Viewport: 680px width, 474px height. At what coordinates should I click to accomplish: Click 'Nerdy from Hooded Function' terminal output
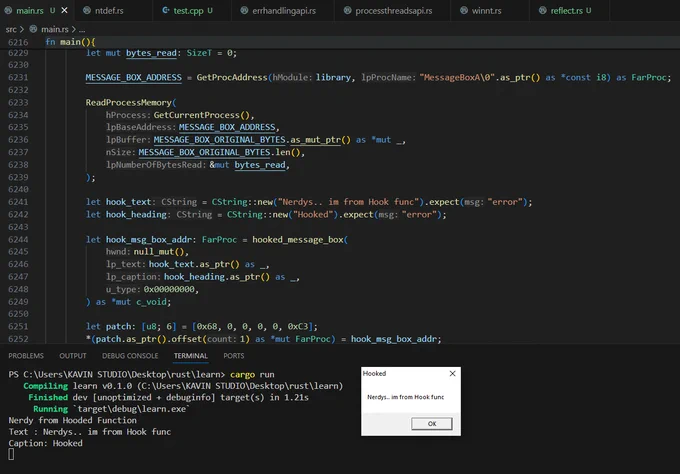[72, 420]
